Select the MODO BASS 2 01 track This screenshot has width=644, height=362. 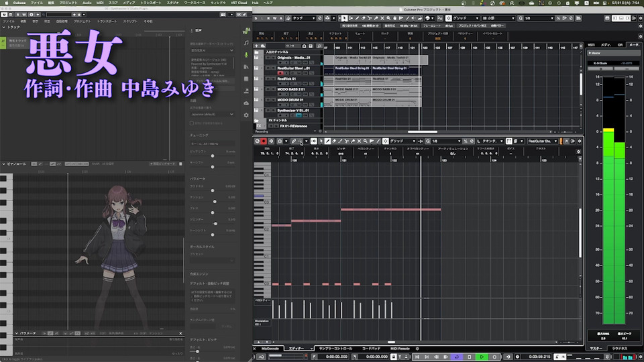click(290, 89)
